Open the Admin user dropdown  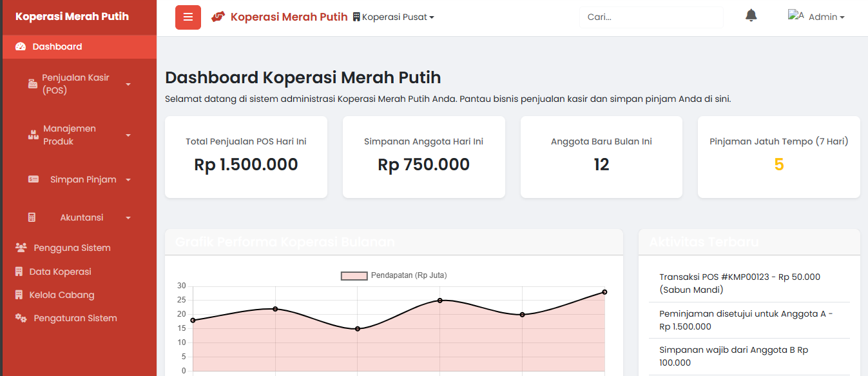point(816,17)
